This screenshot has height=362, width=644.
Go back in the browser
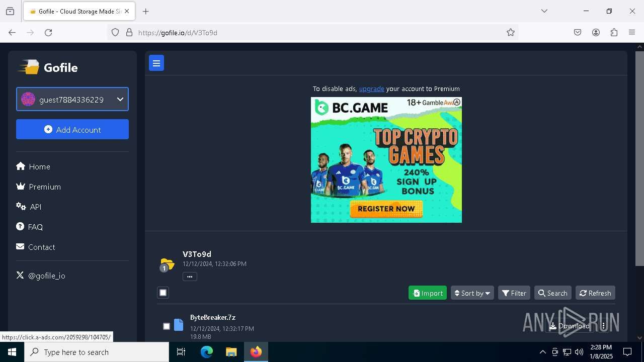(12, 33)
